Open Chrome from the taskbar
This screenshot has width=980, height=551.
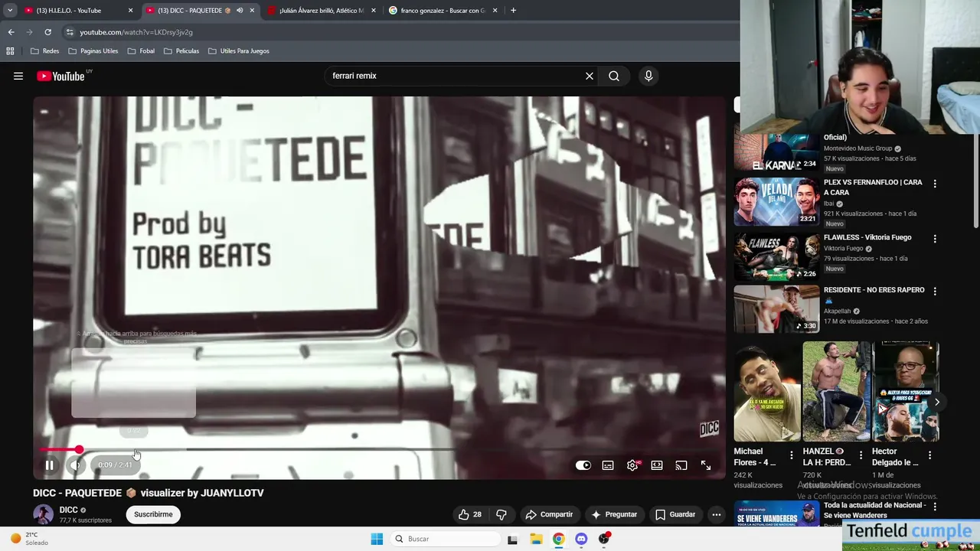(x=558, y=539)
